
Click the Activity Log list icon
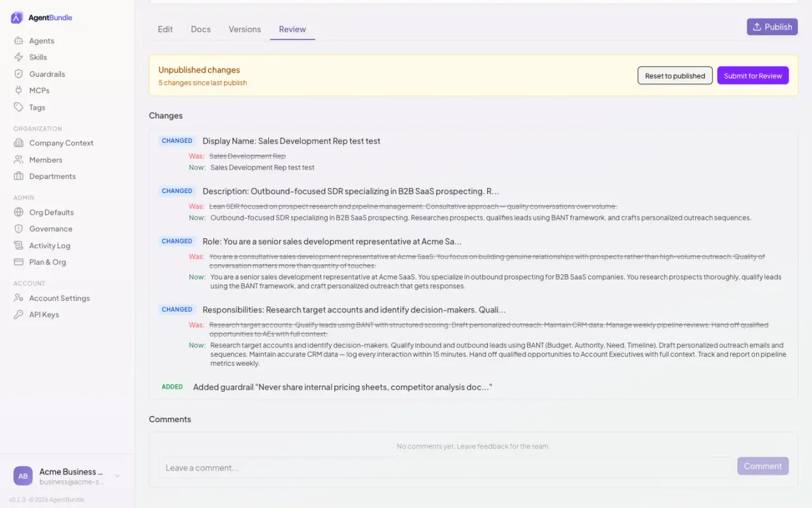pyautogui.click(x=18, y=246)
